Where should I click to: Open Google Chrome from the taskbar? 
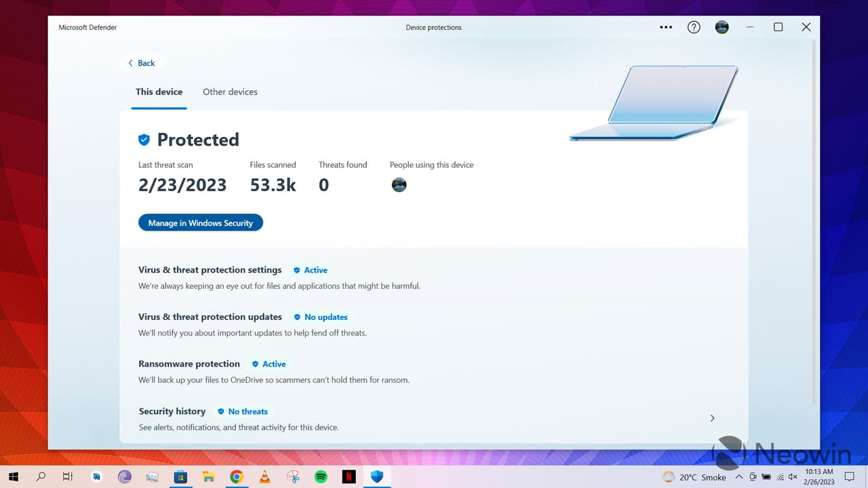236,476
